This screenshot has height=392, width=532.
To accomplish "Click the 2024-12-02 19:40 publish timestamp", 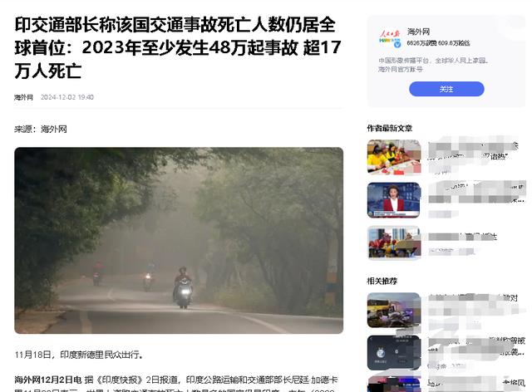I will coord(67,97).
